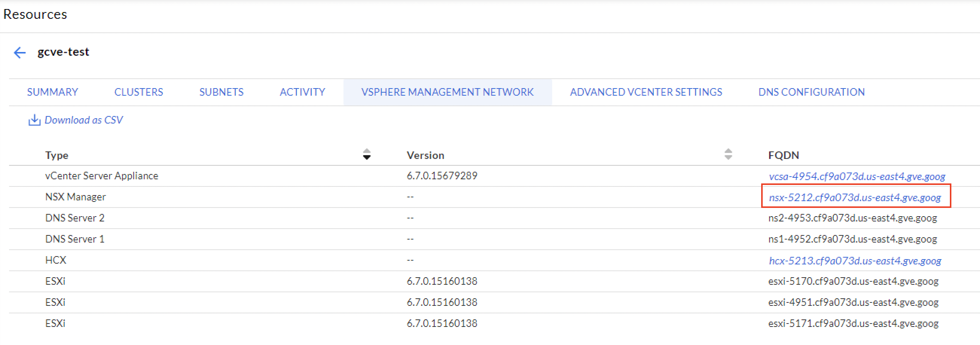
Task: Switch to the CLUSTERS tab
Action: pyautogui.click(x=139, y=92)
